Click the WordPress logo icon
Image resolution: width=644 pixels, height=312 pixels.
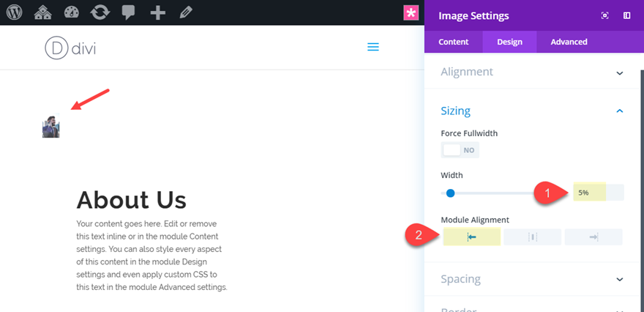pos(14,12)
